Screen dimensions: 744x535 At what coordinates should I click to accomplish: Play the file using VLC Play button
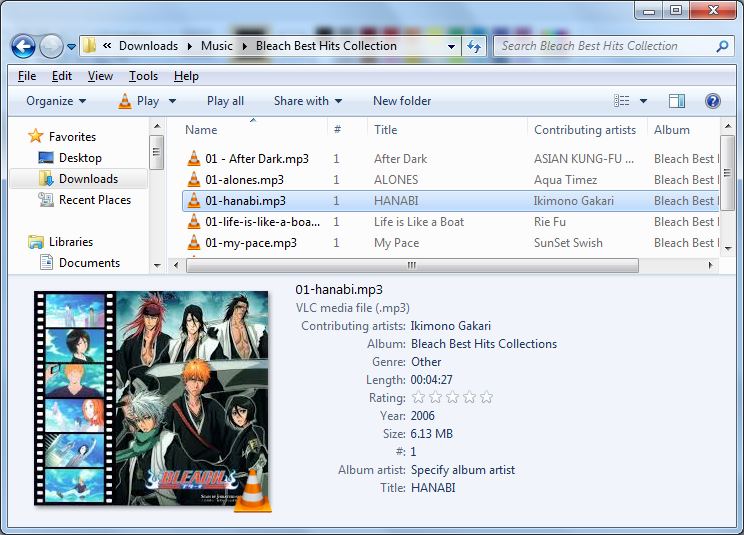coord(139,101)
